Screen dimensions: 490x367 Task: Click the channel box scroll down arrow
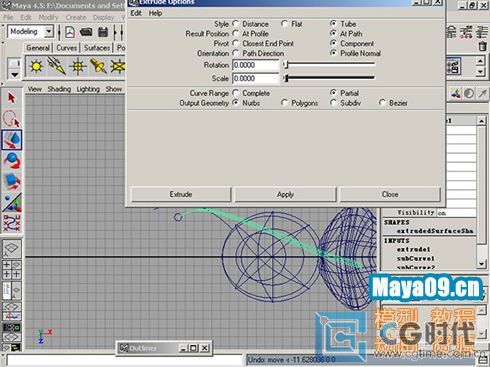point(481,264)
